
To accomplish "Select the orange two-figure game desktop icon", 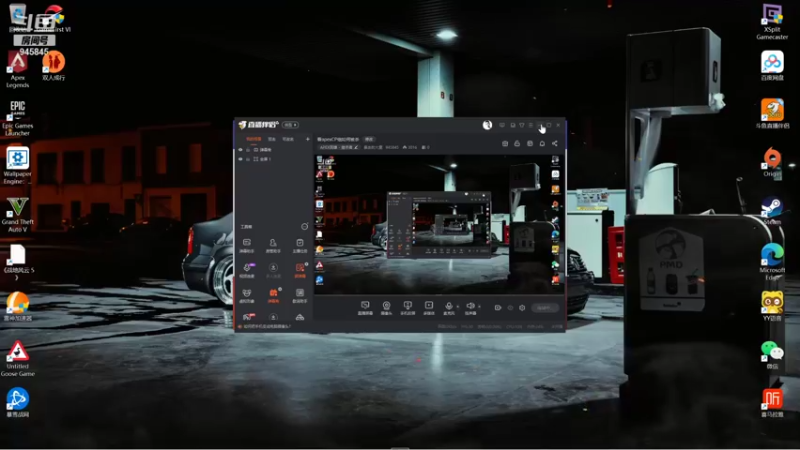I will [x=54, y=66].
